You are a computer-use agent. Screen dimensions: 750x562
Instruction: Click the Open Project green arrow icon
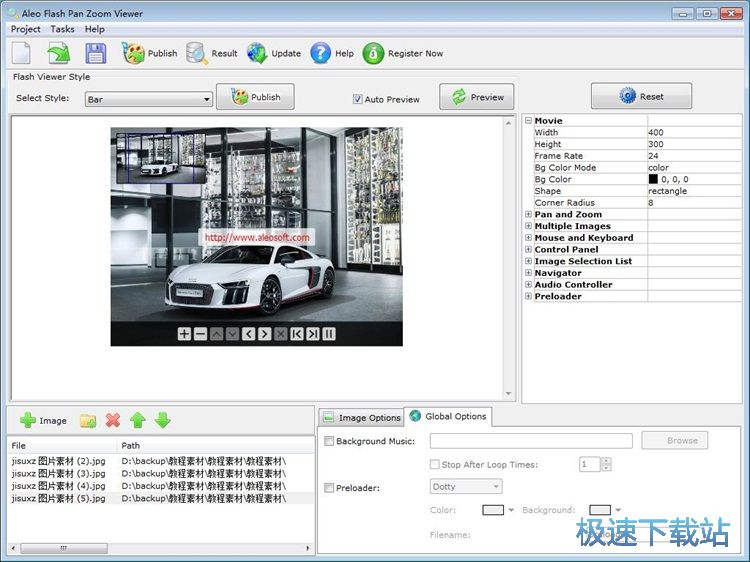(x=58, y=53)
